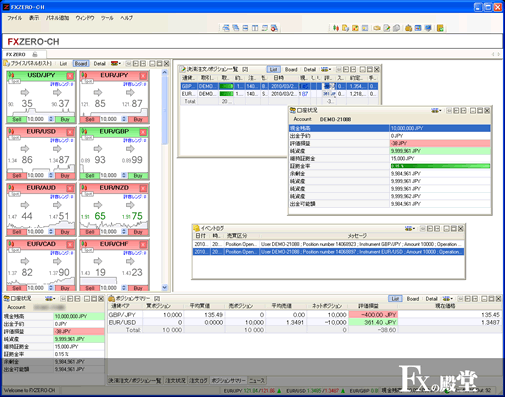This screenshot has height=397, width=505.
Task: Switch to the ニュース tab
Action: point(257,380)
